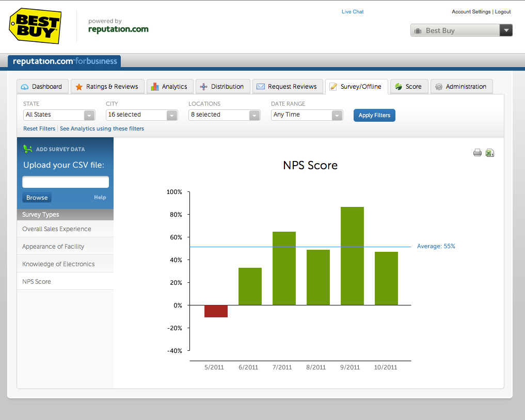This screenshot has width=525, height=420.
Task: Click the tallest 9/2011 bar
Action: point(352,256)
